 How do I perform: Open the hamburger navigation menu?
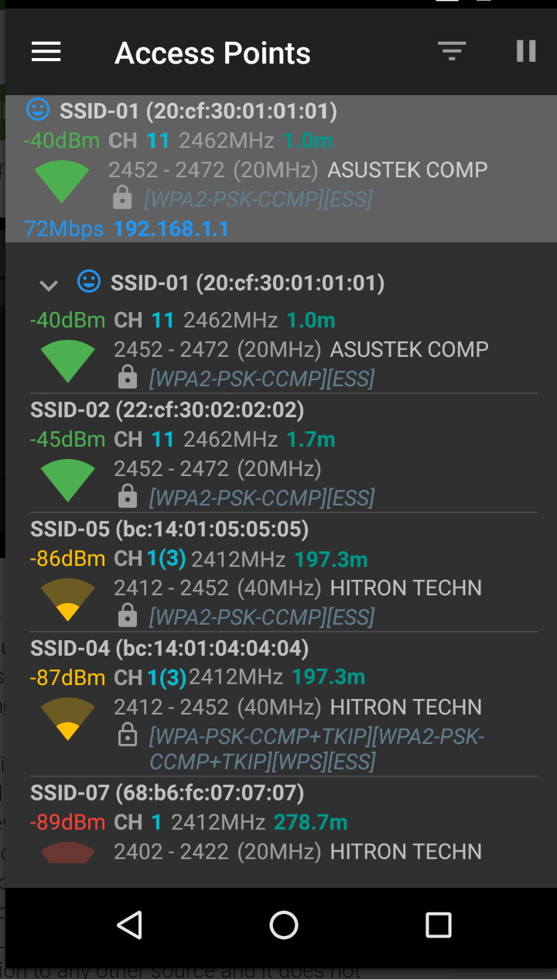[46, 52]
